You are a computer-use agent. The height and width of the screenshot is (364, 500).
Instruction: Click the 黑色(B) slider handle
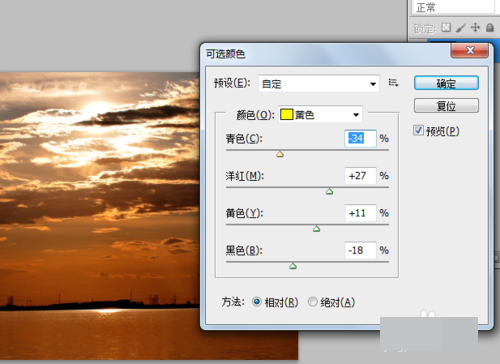click(x=293, y=266)
